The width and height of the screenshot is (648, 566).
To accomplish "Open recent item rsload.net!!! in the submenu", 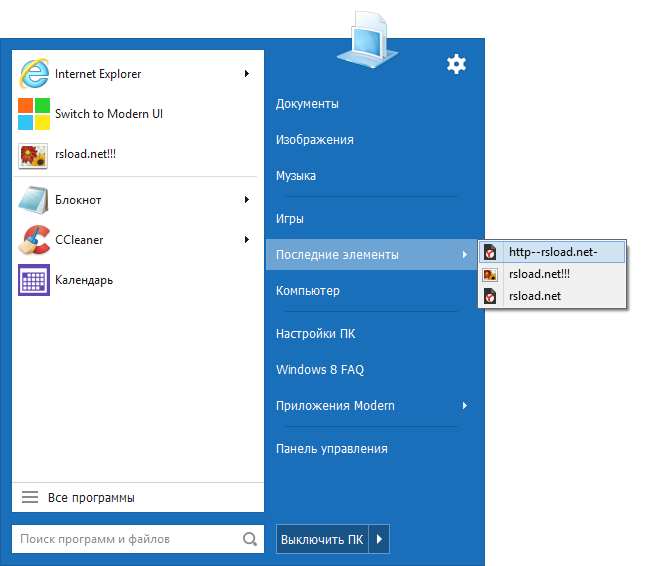I will 552,274.
